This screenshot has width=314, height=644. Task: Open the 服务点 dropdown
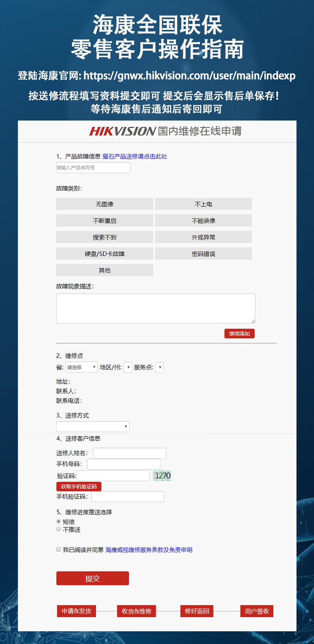(159, 367)
